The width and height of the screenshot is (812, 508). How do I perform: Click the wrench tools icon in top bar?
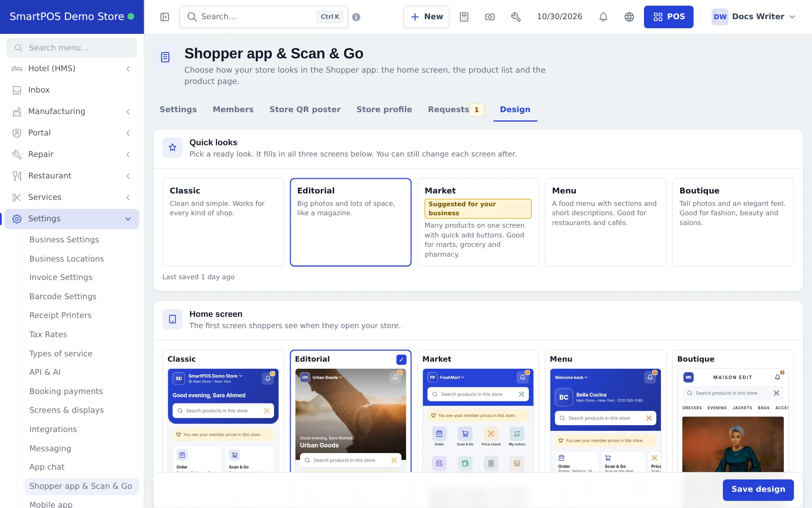516,17
